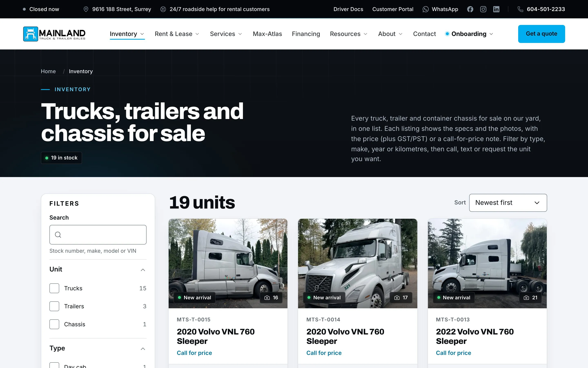The image size is (588, 368).
Task: Click the camera icon showing 21 photos
Action: coord(526,298)
